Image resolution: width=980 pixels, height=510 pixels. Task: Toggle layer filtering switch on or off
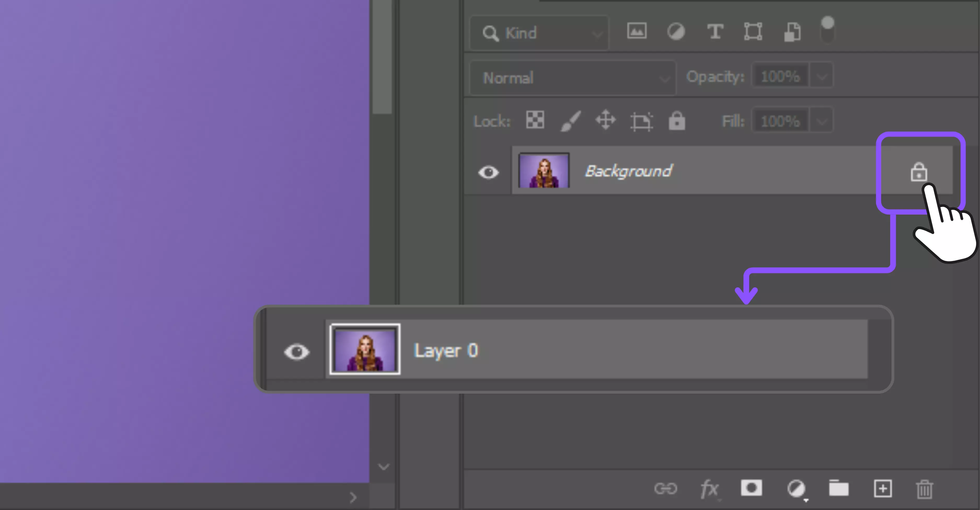[x=827, y=29]
